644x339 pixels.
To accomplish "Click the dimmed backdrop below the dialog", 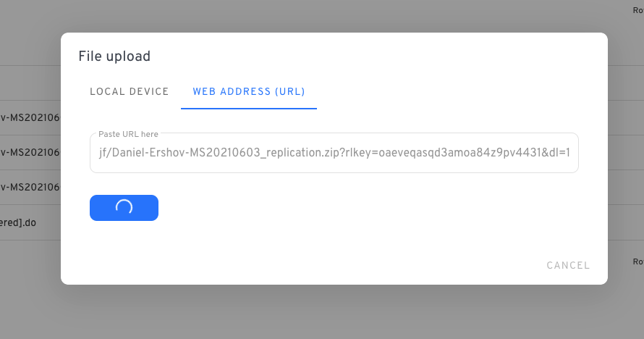I will click(322, 312).
